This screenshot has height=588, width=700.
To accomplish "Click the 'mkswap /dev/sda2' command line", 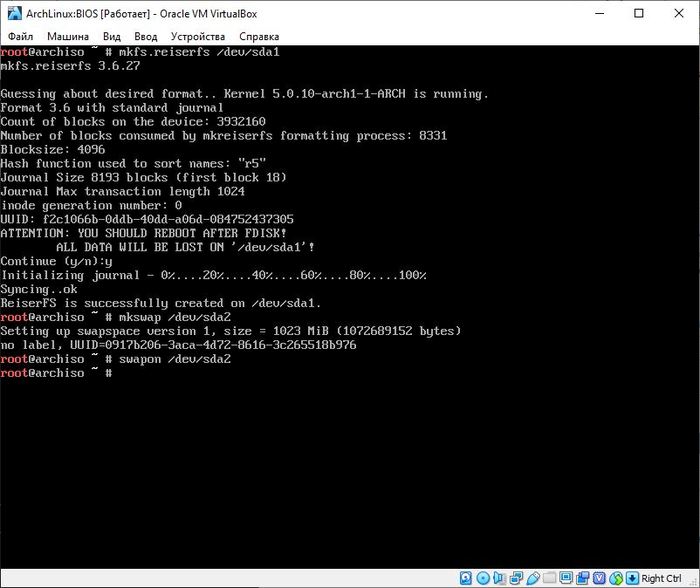I will pyautogui.click(x=116, y=317).
